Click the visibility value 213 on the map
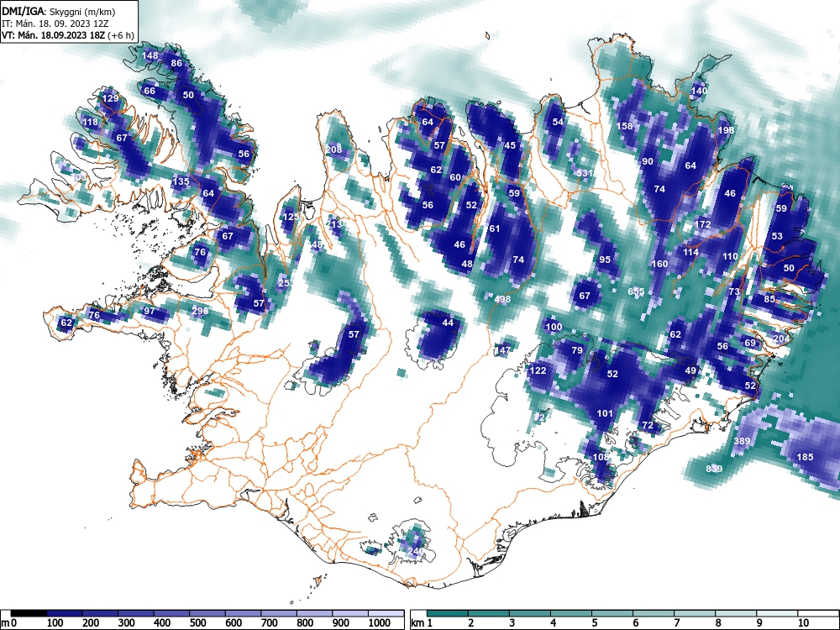This screenshot has height=630, width=840. (x=333, y=224)
